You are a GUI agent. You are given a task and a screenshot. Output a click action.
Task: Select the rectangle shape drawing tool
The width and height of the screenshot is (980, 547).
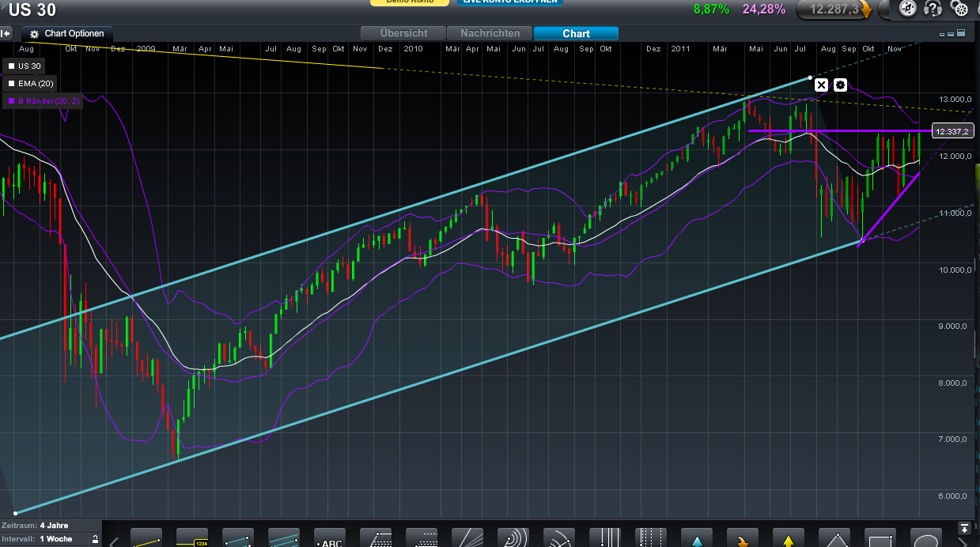[880, 538]
